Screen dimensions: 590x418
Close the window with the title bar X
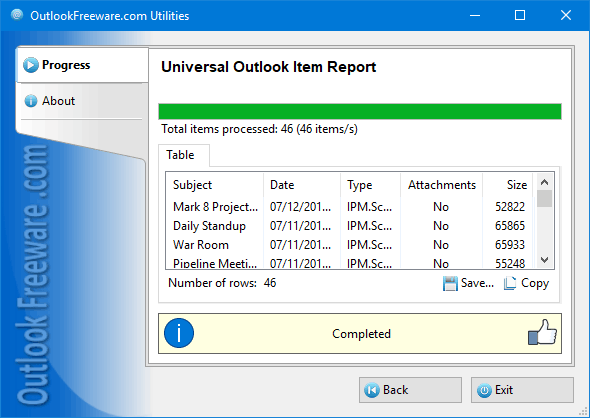tap(566, 15)
